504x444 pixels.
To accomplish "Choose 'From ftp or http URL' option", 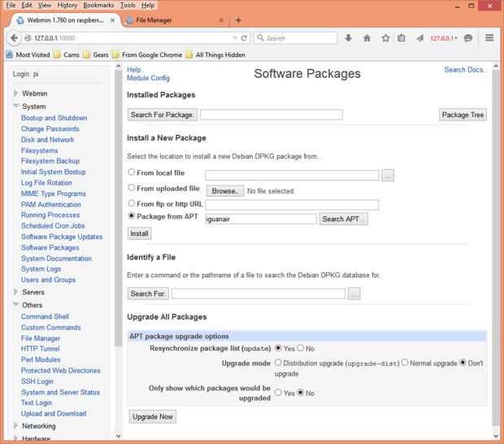I will [x=132, y=203].
